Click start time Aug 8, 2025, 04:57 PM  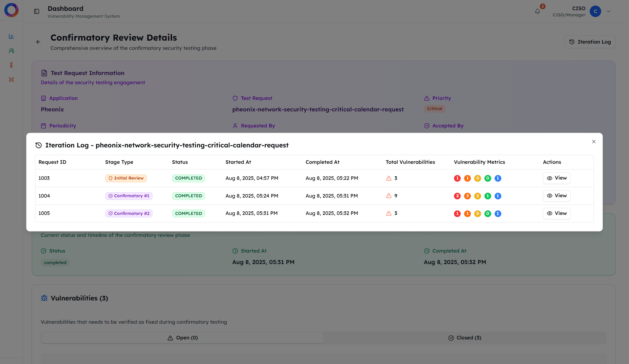point(252,178)
